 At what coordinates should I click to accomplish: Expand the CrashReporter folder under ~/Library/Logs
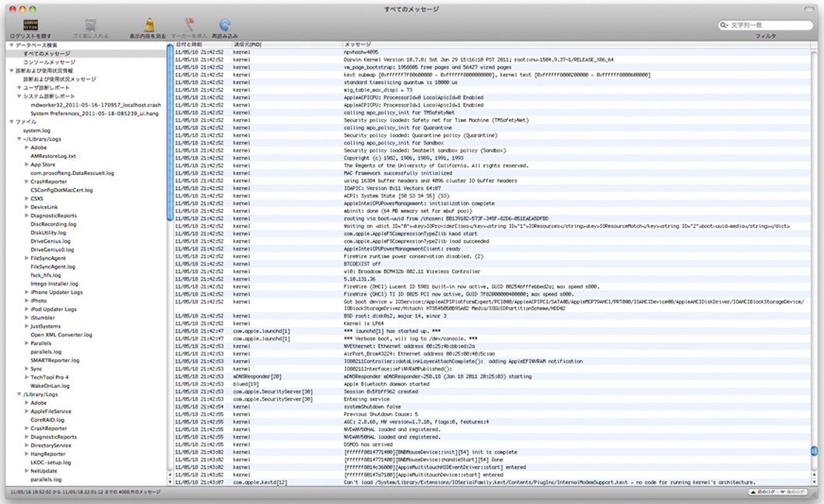(x=26, y=181)
